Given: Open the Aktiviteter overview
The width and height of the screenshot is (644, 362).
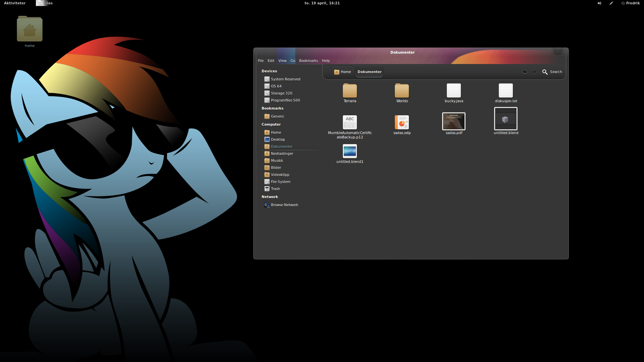Looking at the screenshot, I should click(x=15, y=3).
